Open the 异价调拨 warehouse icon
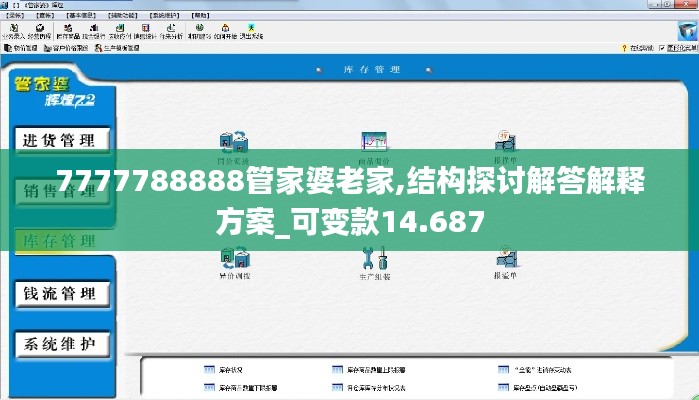Image resolution: width=699 pixels, height=400 pixels. tap(235, 258)
